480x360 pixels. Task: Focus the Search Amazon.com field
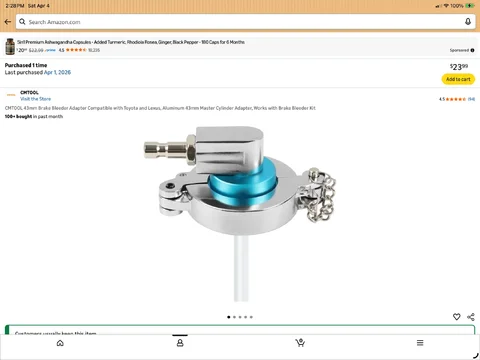point(246,22)
